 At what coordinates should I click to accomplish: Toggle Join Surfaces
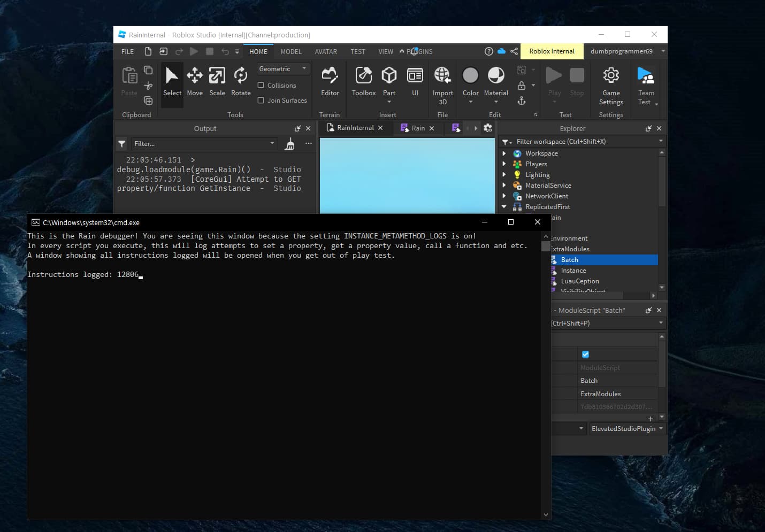coord(261,100)
